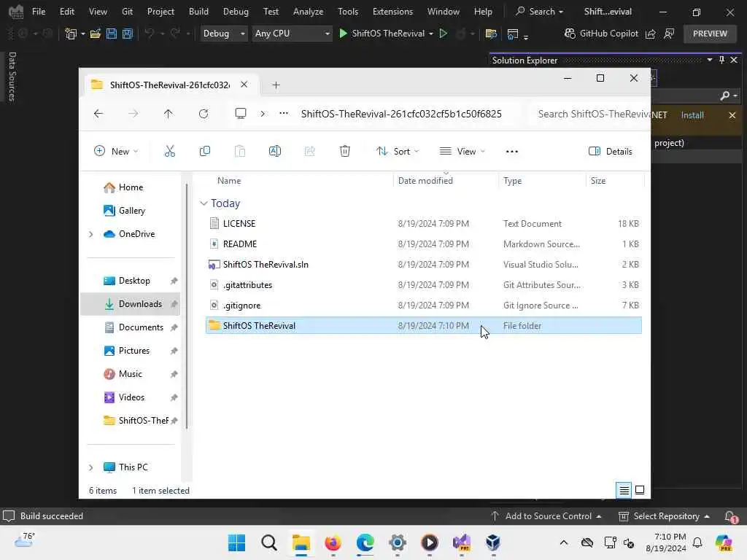747x560 pixels.
Task: Click the PC monitor icon in address bar
Action: (x=241, y=114)
